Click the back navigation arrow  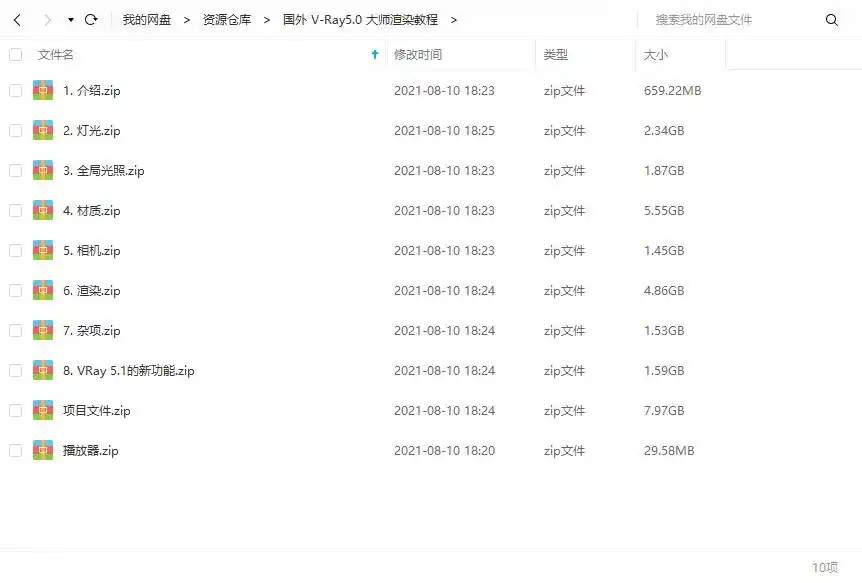(x=18, y=20)
